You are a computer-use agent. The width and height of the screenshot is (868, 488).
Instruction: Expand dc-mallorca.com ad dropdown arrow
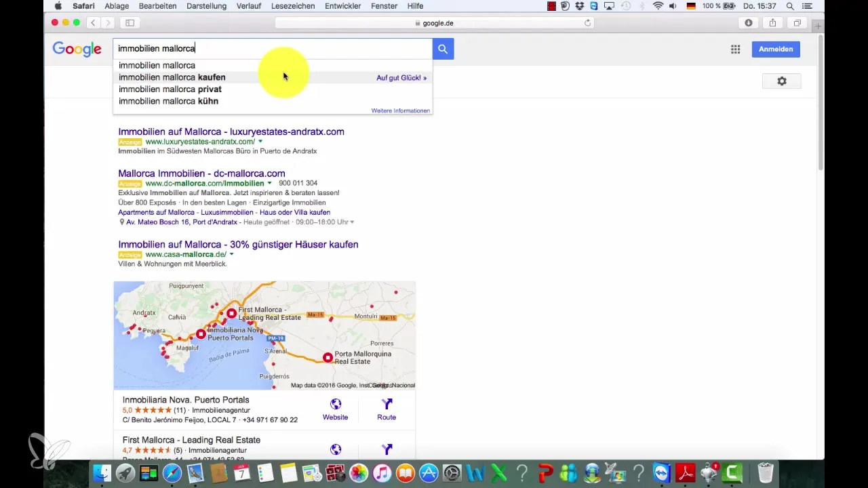coord(269,184)
